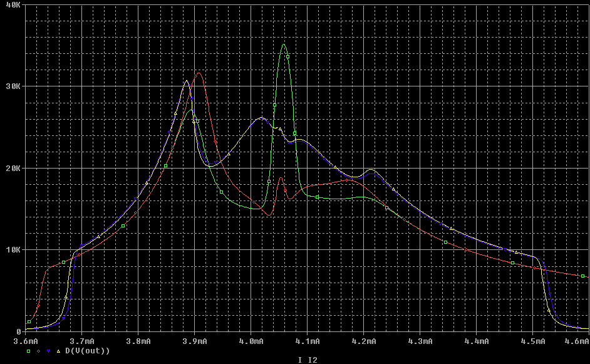Click the D(V(out)) trace label
The image size is (590, 364).
[88, 351]
